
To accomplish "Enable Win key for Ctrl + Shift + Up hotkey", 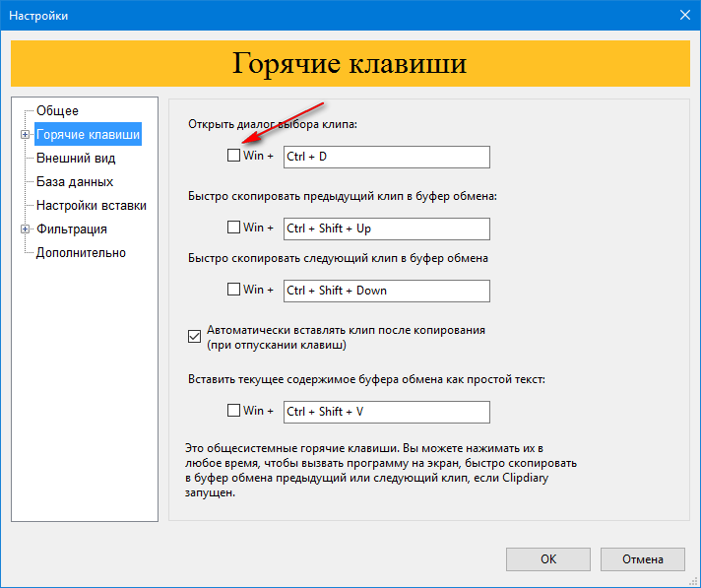I will click(233, 228).
